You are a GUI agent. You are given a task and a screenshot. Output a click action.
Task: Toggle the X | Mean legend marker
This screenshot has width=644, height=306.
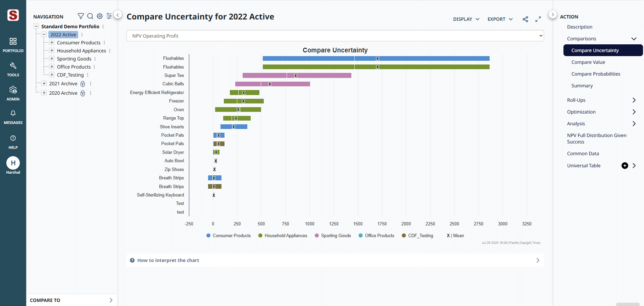coord(455,236)
